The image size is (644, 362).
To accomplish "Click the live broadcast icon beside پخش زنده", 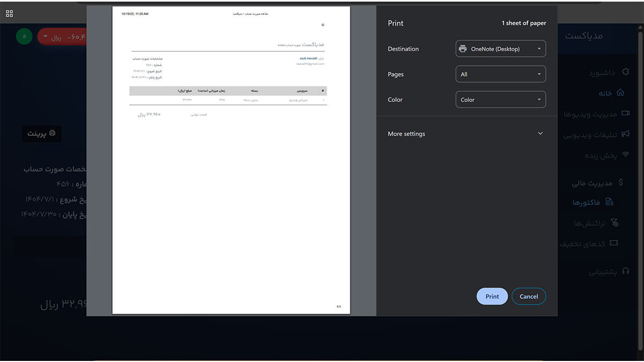I will pos(625,155).
